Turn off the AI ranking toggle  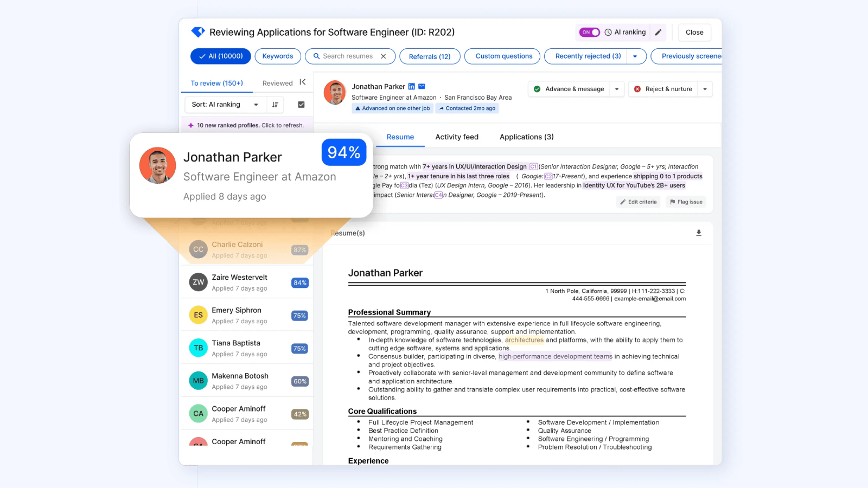[x=589, y=32]
